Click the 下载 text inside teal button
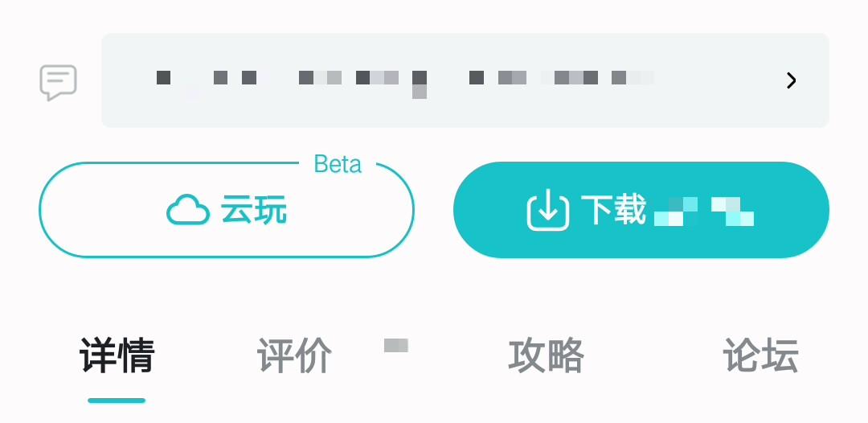This screenshot has height=423, width=868. 613,210
